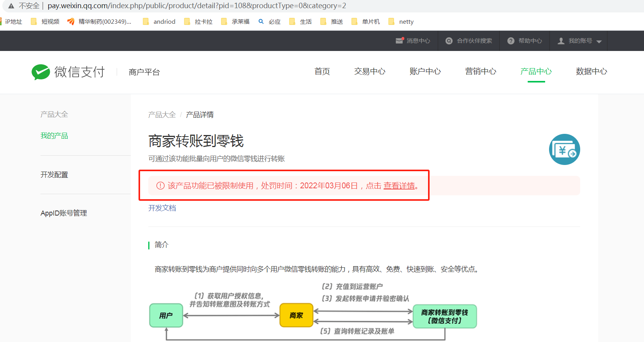644x342 pixels.
Task: Click the 商户平台 label beside the logo
Action: click(x=144, y=72)
